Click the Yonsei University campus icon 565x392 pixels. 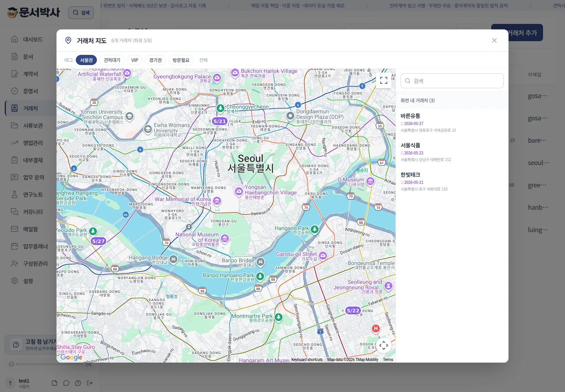point(129,116)
